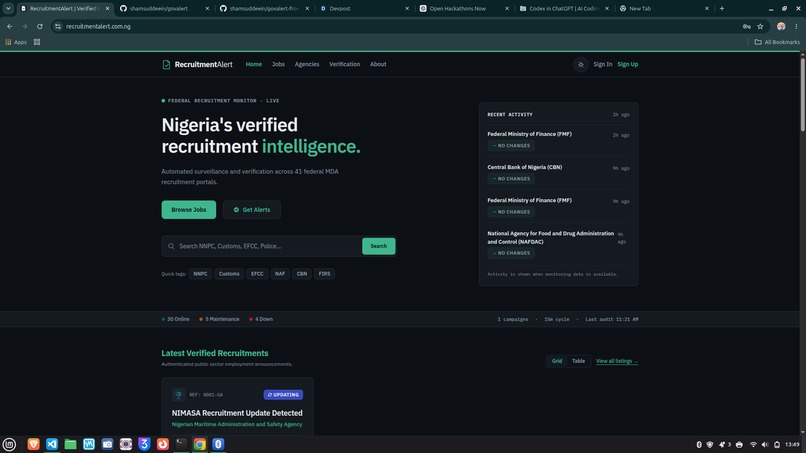
Task: Click the Sign Up link
Action: (628, 64)
